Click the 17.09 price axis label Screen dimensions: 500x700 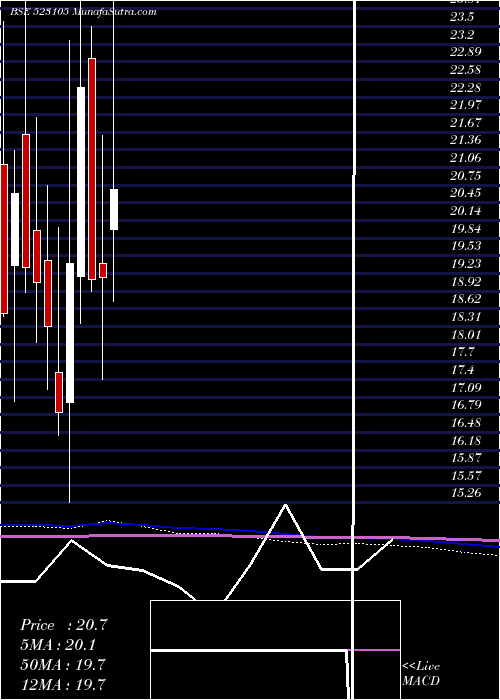(x=466, y=387)
